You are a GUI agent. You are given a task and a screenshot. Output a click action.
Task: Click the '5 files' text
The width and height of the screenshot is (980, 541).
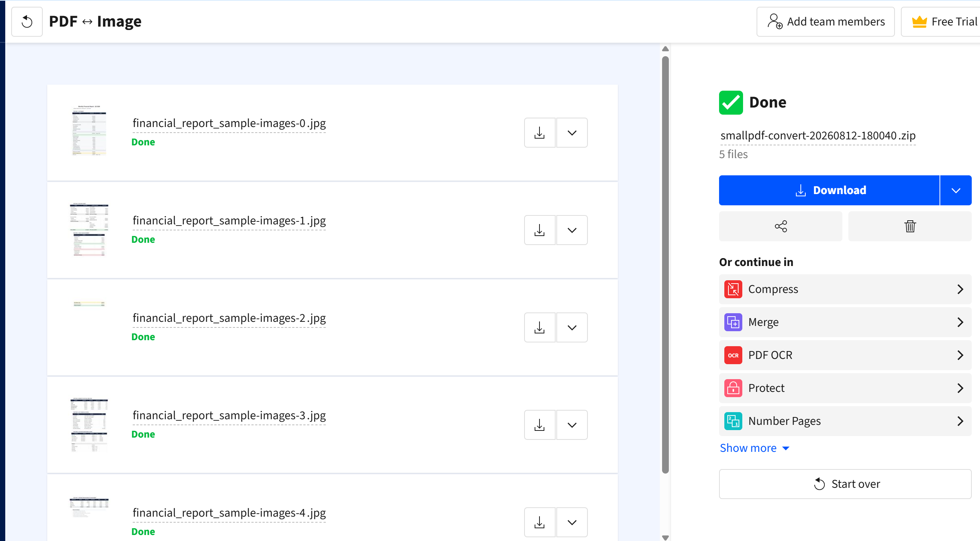pos(733,154)
